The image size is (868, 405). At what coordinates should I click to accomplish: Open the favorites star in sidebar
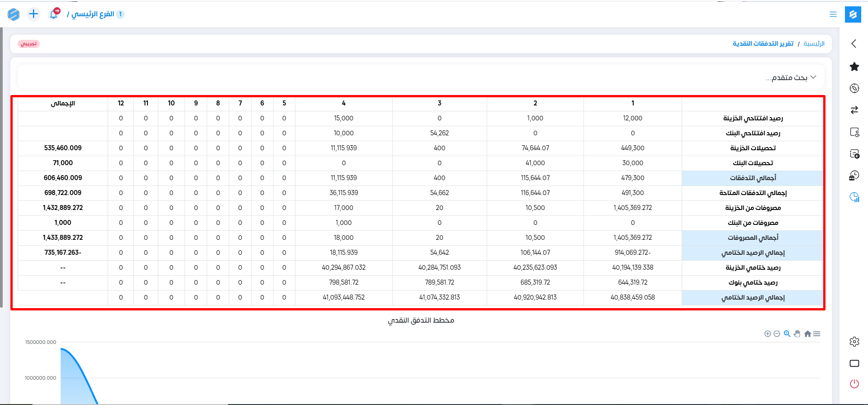pos(854,67)
